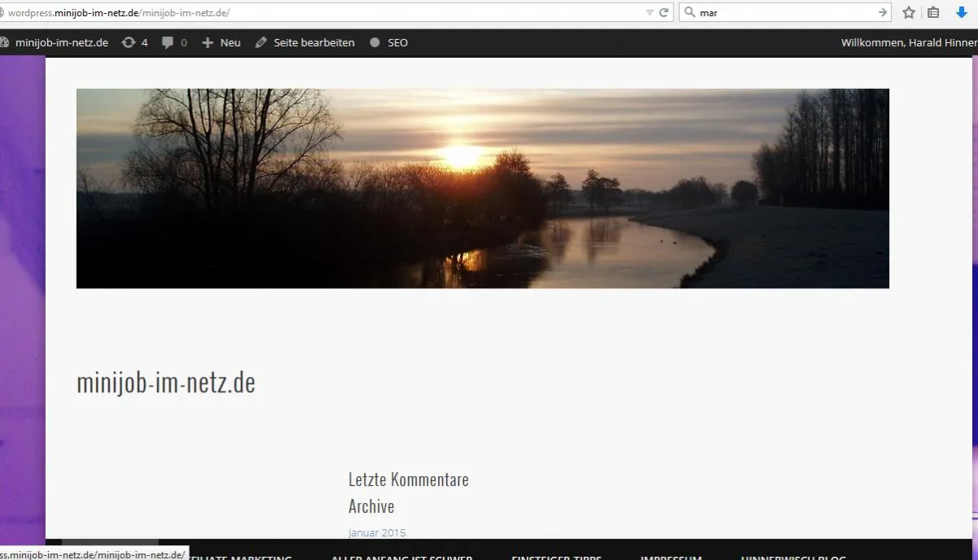Expand the URL history dropdown arrow
The height and width of the screenshot is (560, 978).
[649, 13]
